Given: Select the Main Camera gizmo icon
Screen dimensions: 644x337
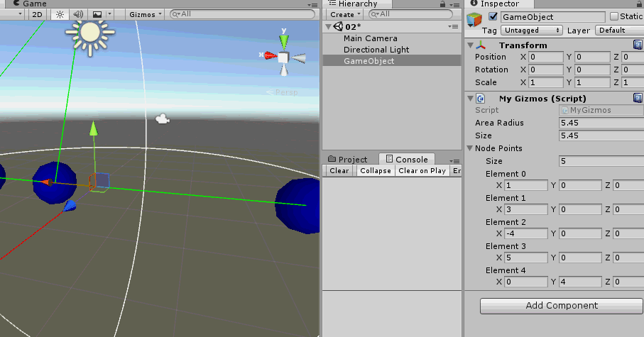Looking at the screenshot, I should [x=163, y=119].
